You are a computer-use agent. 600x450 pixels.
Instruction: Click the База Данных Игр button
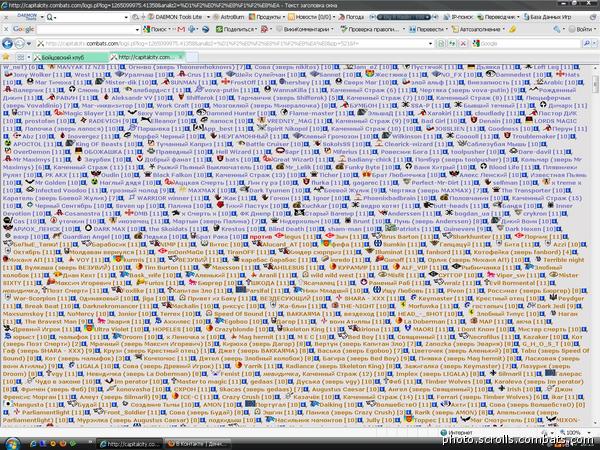tap(548, 17)
